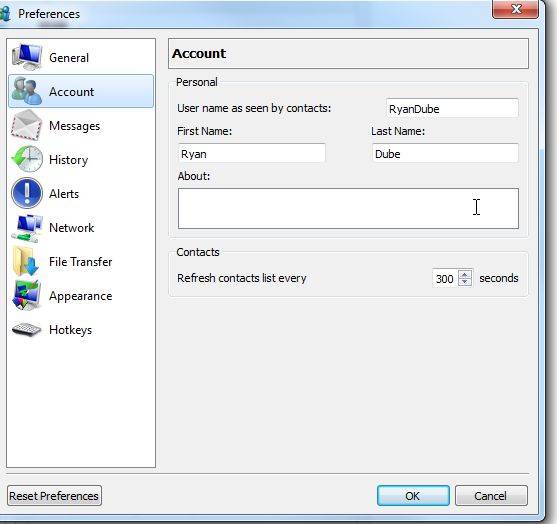Click the Hotkeys keyboard icon
Image resolution: width=557 pixels, height=524 pixels.
pyautogui.click(x=26, y=329)
